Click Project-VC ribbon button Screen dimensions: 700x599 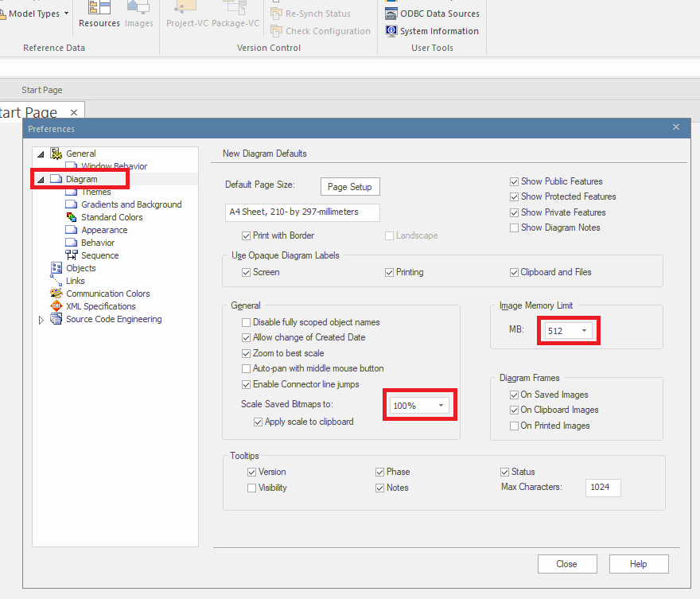[187, 14]
